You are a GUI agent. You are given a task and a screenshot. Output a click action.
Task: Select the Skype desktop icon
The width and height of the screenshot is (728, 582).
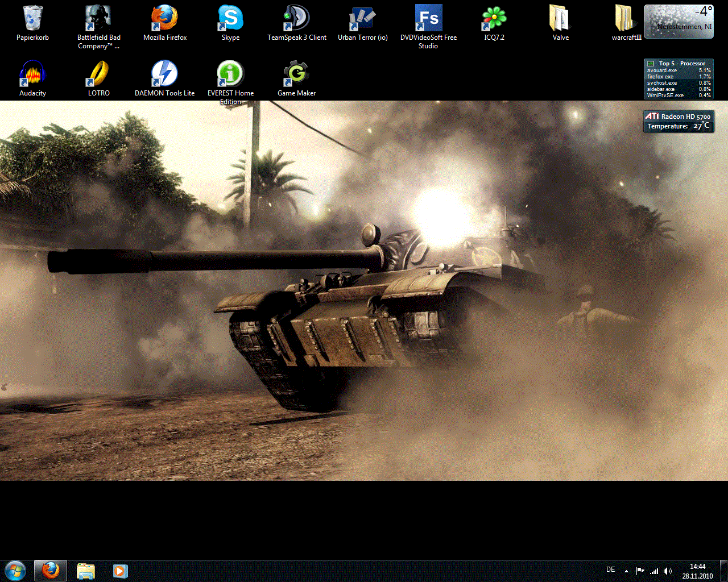pyautogui.click(x=230, y=24)
